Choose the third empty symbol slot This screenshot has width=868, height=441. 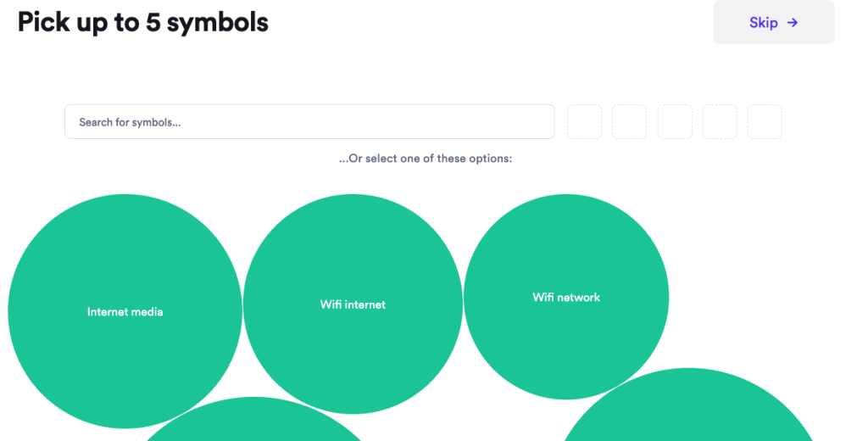(675, 122)
